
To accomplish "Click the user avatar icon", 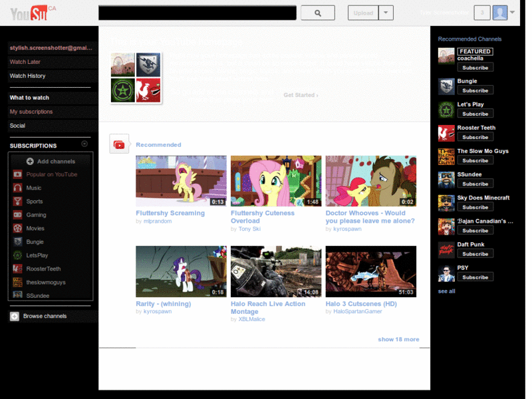I will [499, 13].
